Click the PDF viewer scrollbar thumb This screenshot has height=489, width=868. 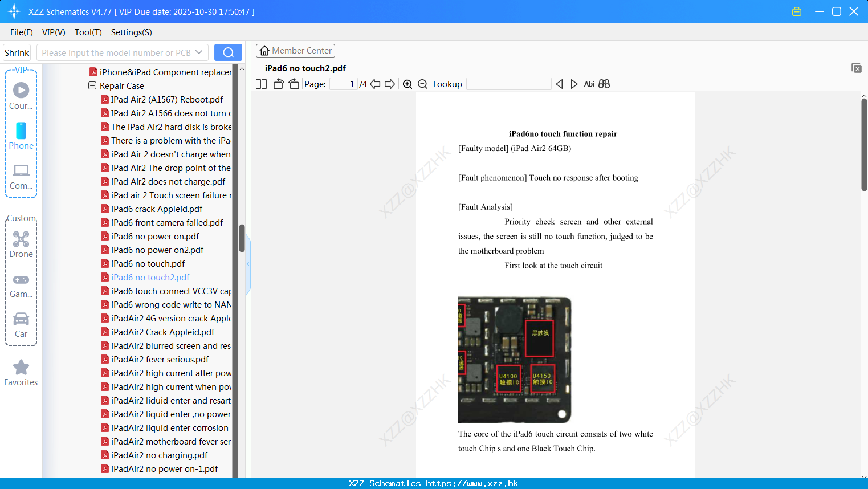pos(864,145)
